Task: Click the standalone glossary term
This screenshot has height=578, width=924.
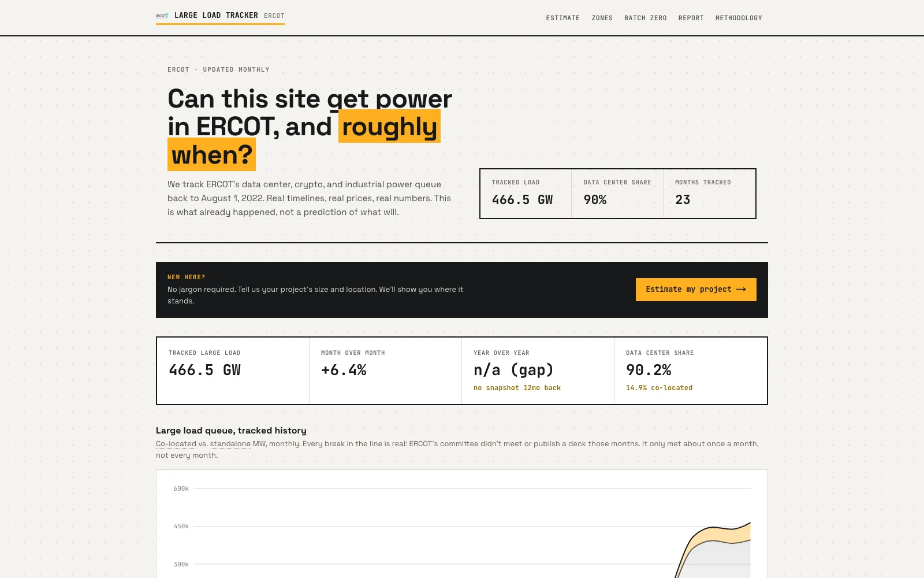Action: click(230, 444)
